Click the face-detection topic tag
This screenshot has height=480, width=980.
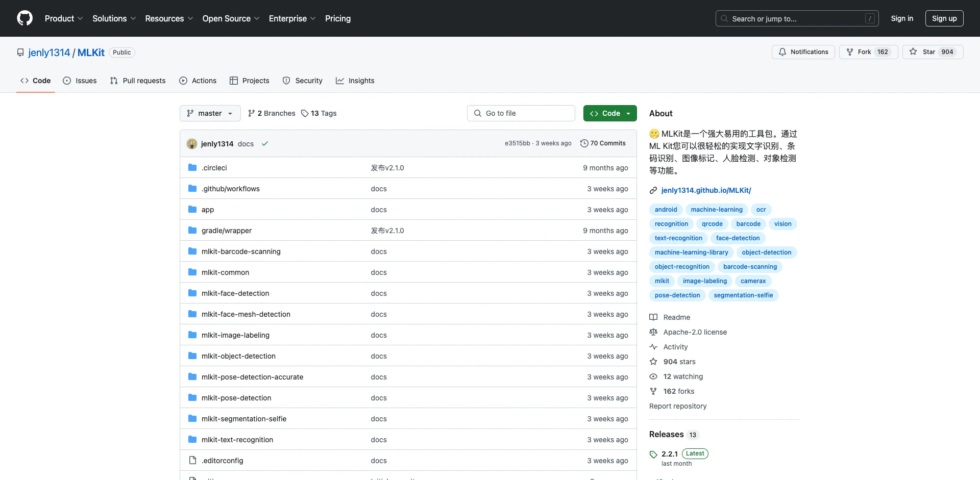(738, 238)
